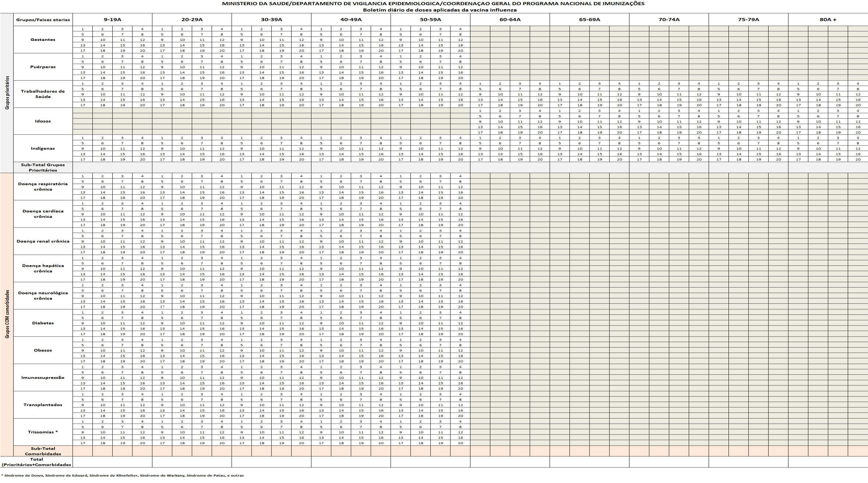Click the Doença renal crônica label
Viewport: 868px width, 483px height.
click(x=43, y=241)
